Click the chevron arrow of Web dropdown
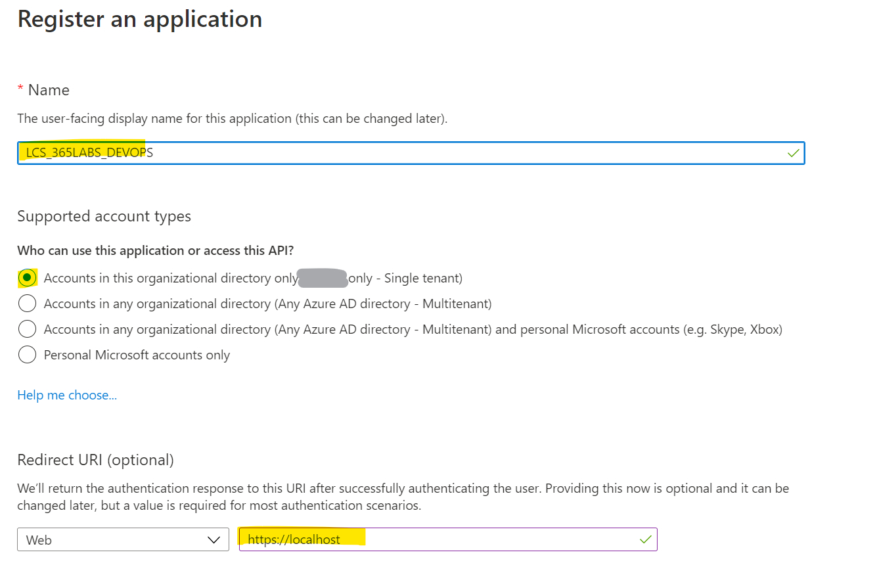The image size is (877, 588). pos(214,539)
